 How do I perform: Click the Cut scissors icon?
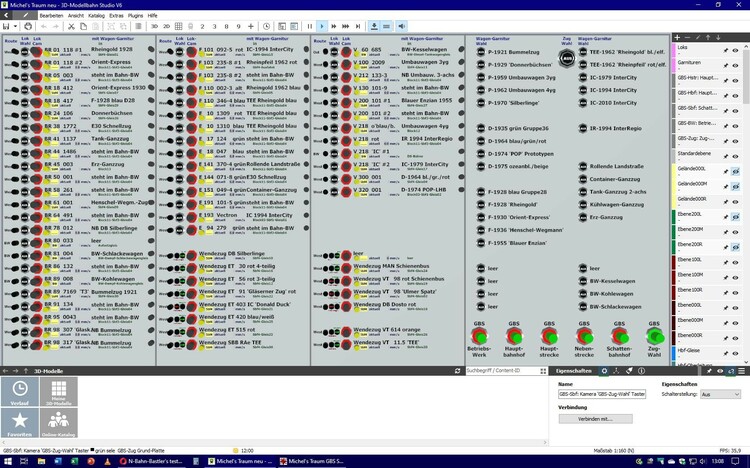[71, 26]
